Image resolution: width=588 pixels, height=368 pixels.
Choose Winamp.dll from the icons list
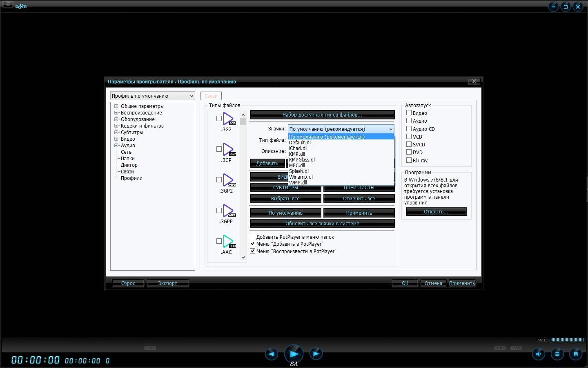point(341,177)
